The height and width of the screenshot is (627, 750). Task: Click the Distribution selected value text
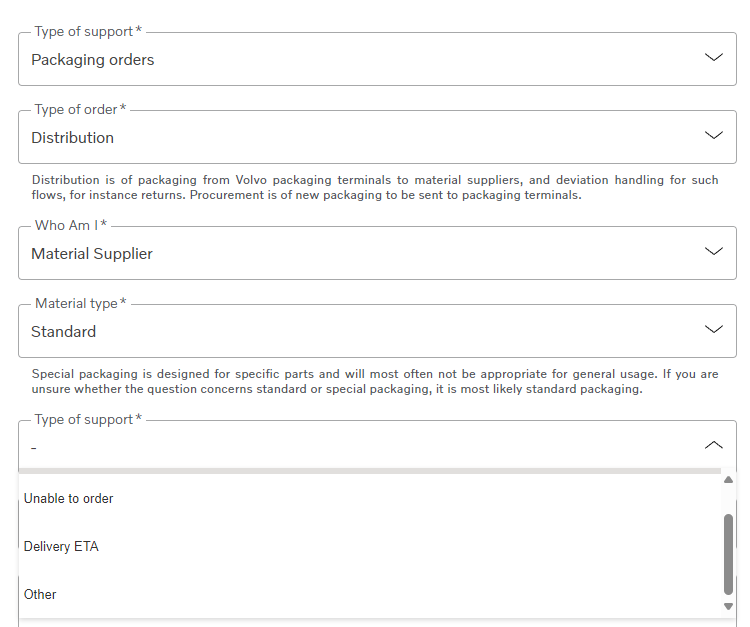click(x=73, y=138)
